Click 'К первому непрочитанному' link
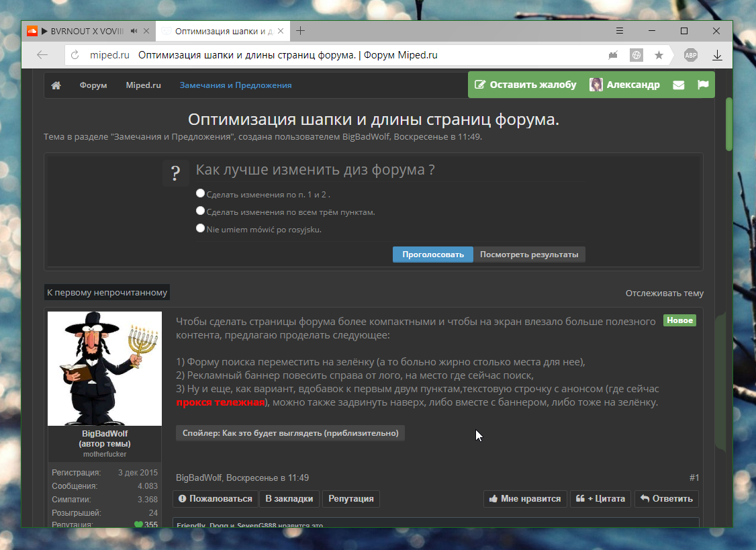 [x=107, y=292]
